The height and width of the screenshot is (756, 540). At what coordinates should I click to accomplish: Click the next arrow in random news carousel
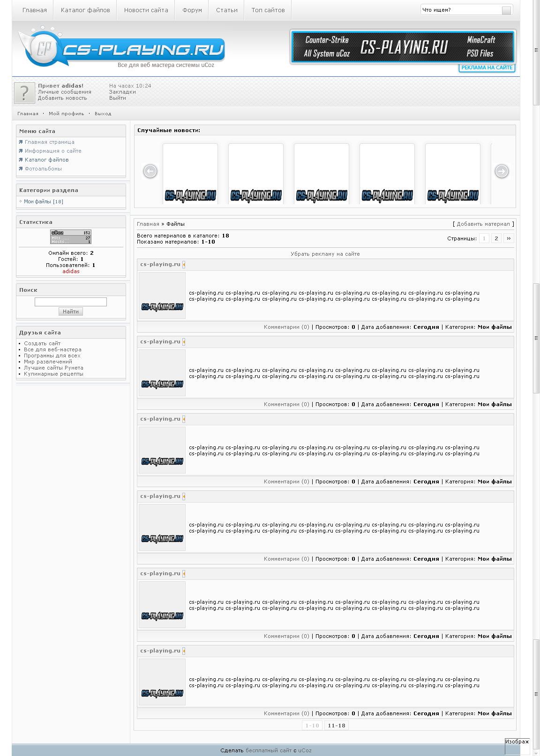click(x=502, y=171)
